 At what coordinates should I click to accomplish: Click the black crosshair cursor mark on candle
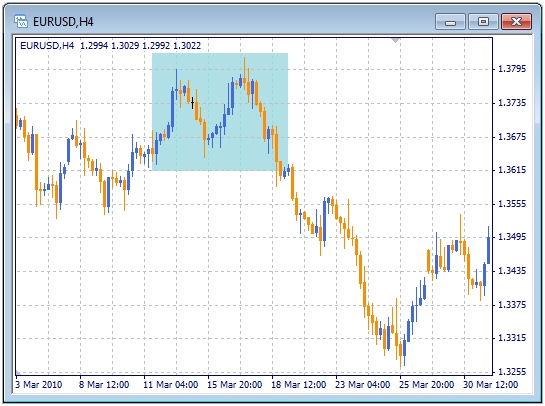tap(192, 103)
